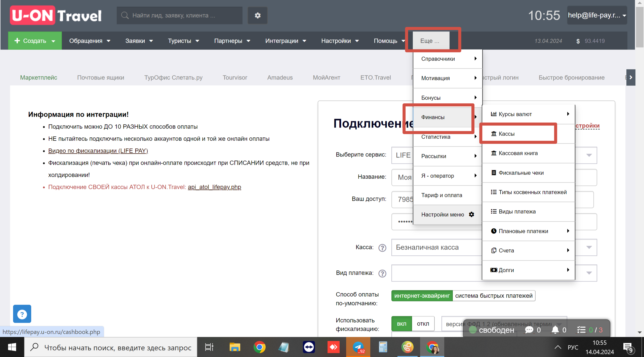
Task: Open Task View in taskbar
Action: point(209,347)
